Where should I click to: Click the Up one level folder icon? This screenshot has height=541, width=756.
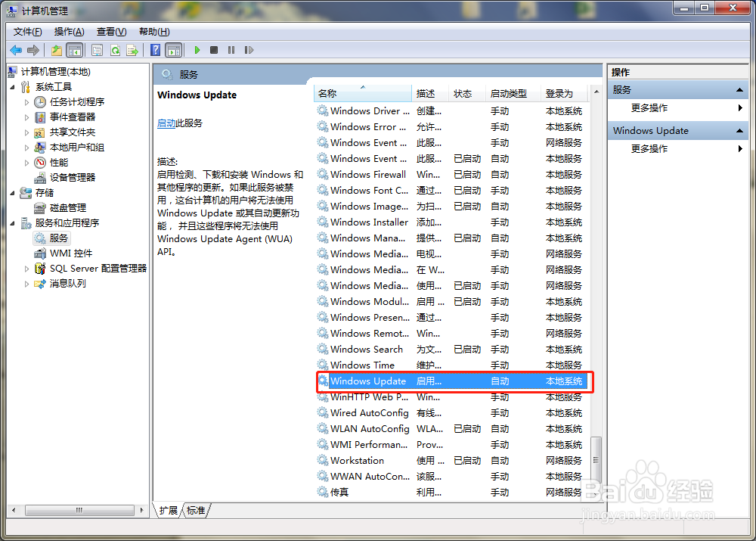(57, 50)
